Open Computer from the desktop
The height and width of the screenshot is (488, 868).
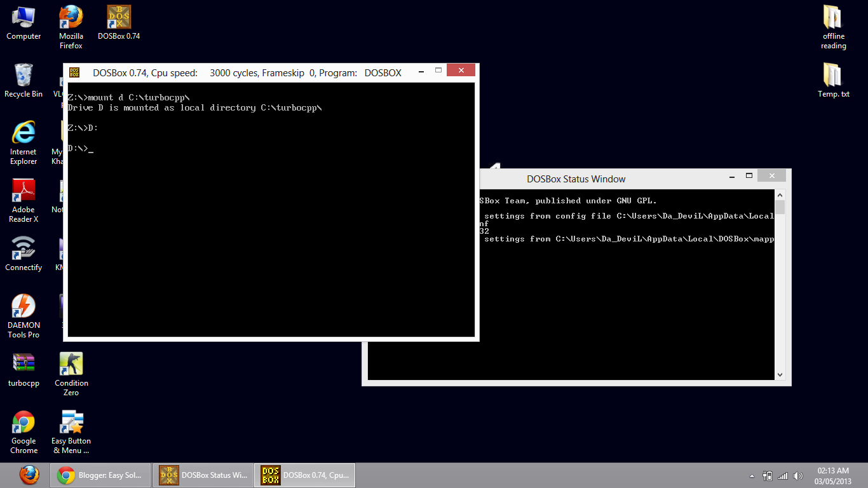(x=23, y=17)
